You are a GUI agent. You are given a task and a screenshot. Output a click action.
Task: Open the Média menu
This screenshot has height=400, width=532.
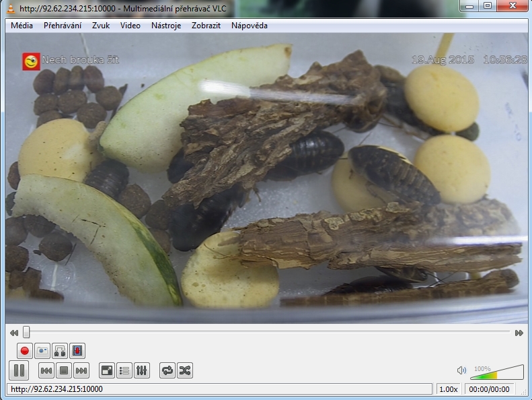click(22, 26)
